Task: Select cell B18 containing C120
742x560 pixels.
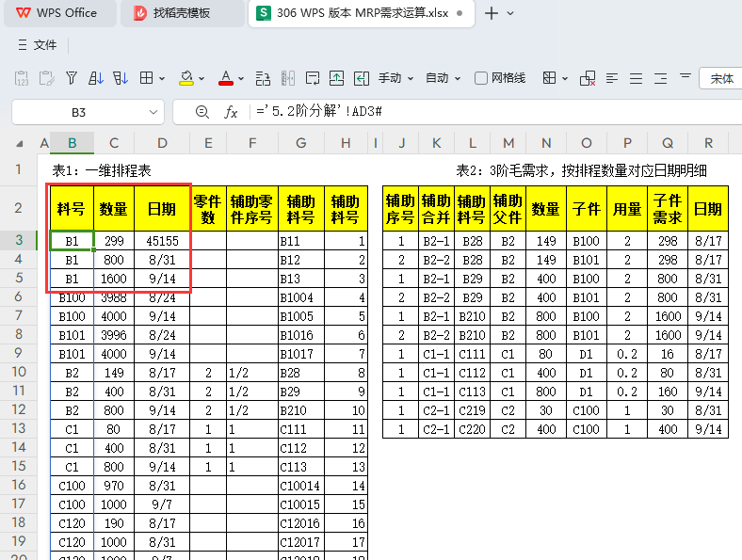Action: pyautogui.click(x=72, y=523)
